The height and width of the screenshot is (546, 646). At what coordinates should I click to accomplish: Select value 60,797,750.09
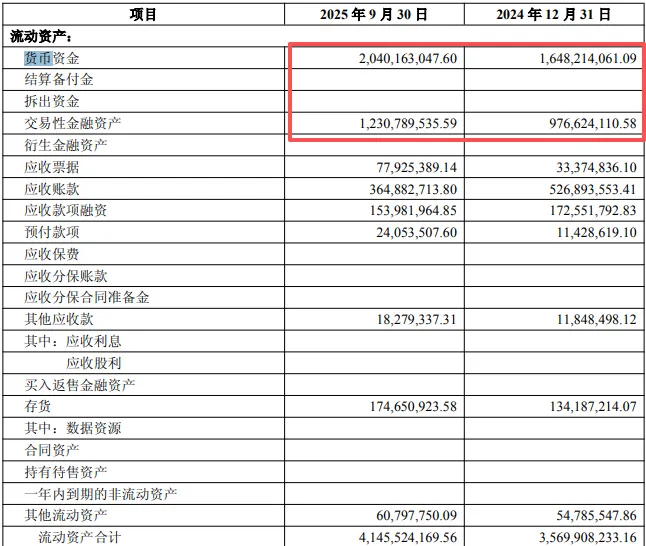coord(417,516)
